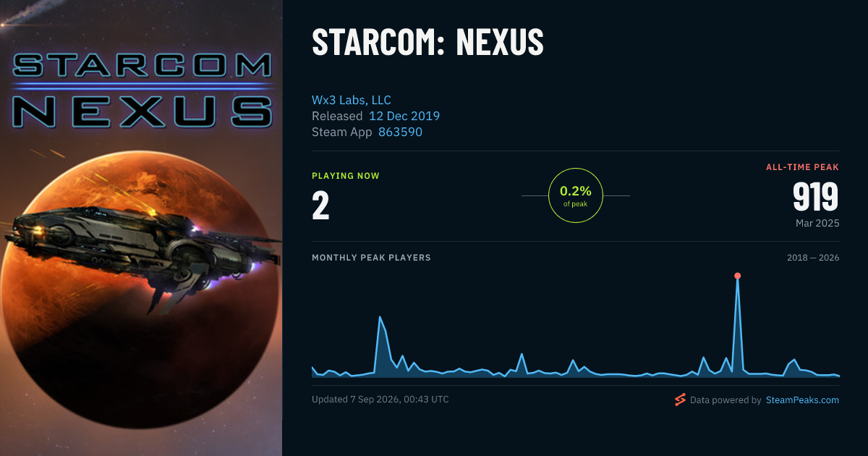
Task: Click the Mar 2025 peak date
Action: pyautogui.click(x=817, y=223)
